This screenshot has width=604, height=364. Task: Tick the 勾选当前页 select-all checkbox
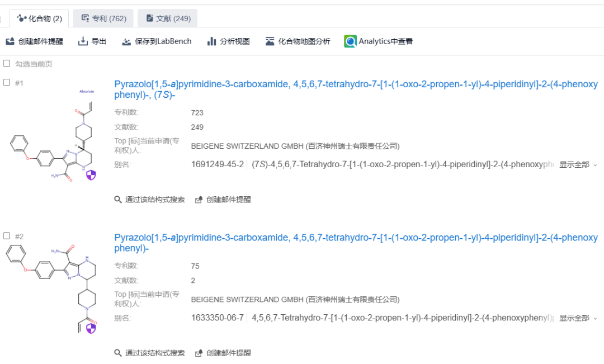(x=7, y=64)
